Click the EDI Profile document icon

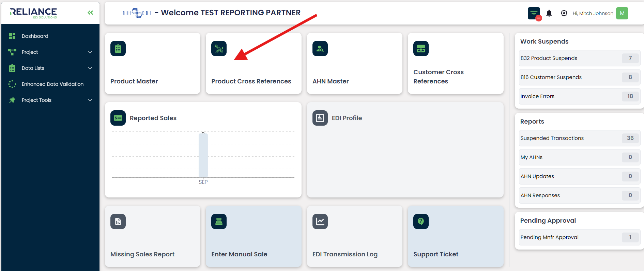click(320, 118)
